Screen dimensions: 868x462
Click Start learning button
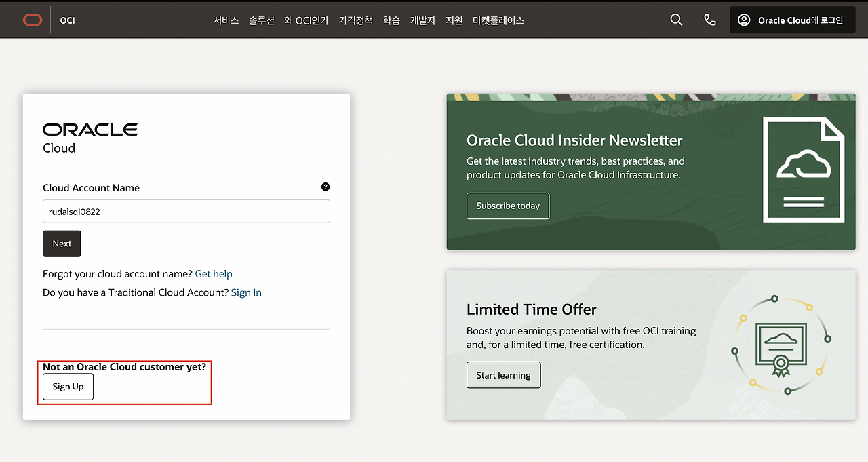[504, 375]
